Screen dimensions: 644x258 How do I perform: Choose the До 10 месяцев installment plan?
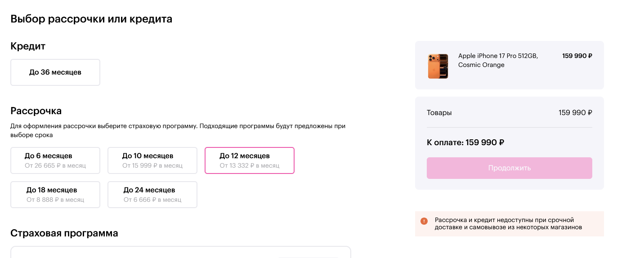point(152,160)
